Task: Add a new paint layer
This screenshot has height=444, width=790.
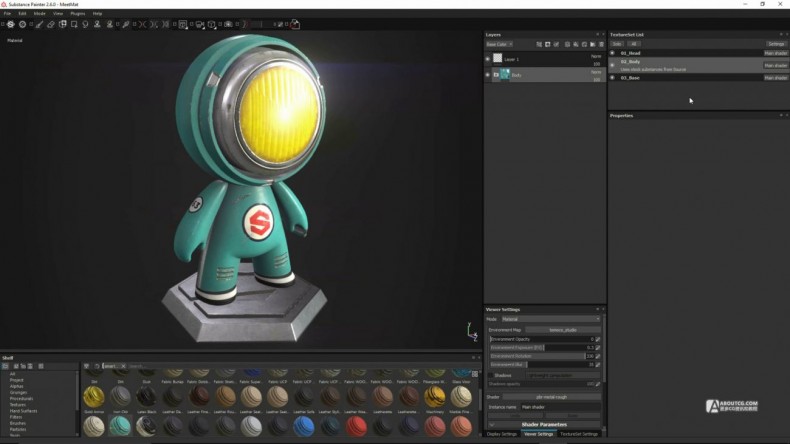Action: (x=567, y=44)
